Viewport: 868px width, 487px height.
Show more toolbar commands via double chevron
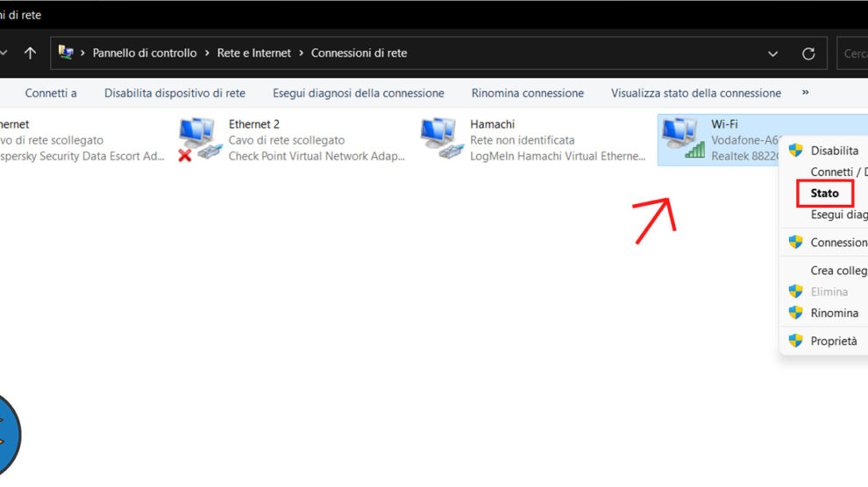[805, 92]
